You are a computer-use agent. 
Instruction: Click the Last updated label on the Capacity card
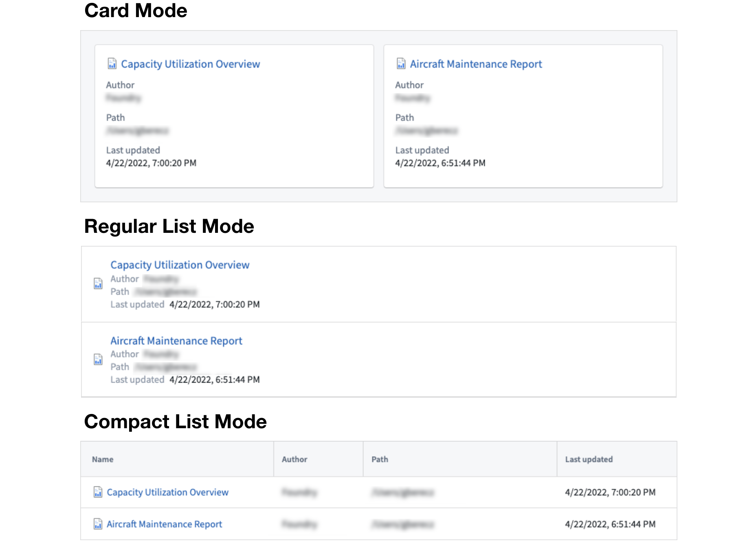(133, 150)
